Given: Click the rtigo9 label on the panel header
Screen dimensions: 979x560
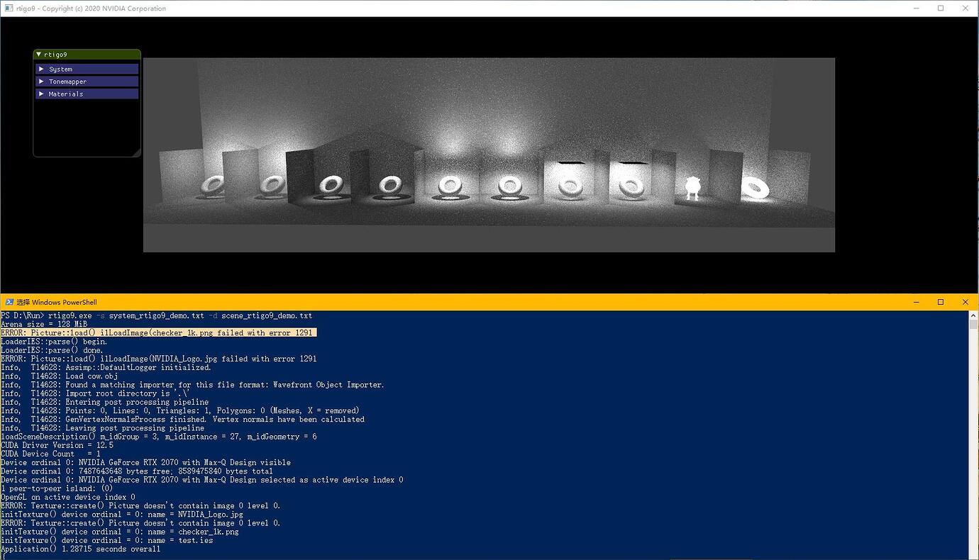Looking at the screenshot, I should pos(57,54).
